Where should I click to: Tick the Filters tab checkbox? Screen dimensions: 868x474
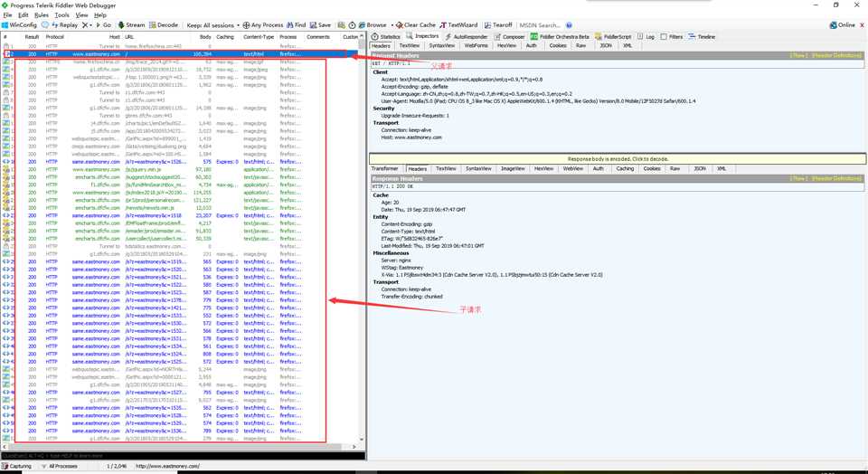click(664, 36)
